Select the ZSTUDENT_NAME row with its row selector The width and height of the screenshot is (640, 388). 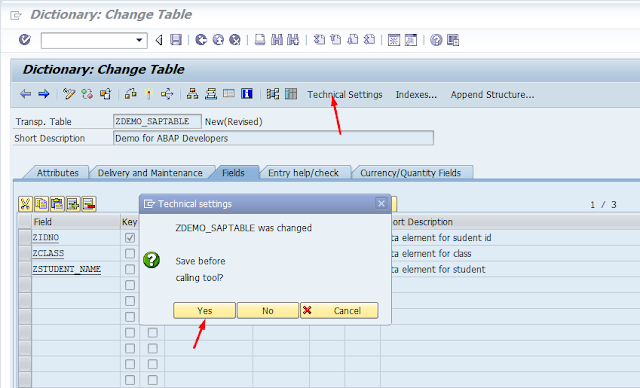[25, 269]
